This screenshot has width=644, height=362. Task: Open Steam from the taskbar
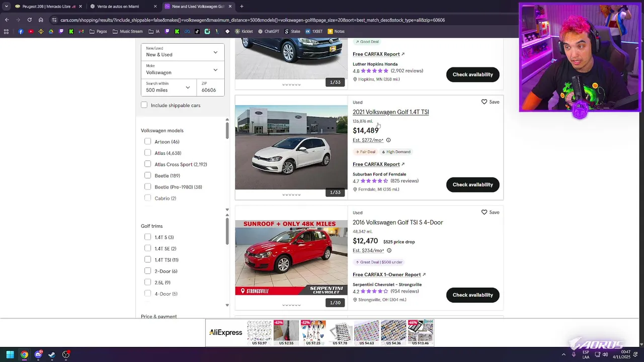coord(52,354)
